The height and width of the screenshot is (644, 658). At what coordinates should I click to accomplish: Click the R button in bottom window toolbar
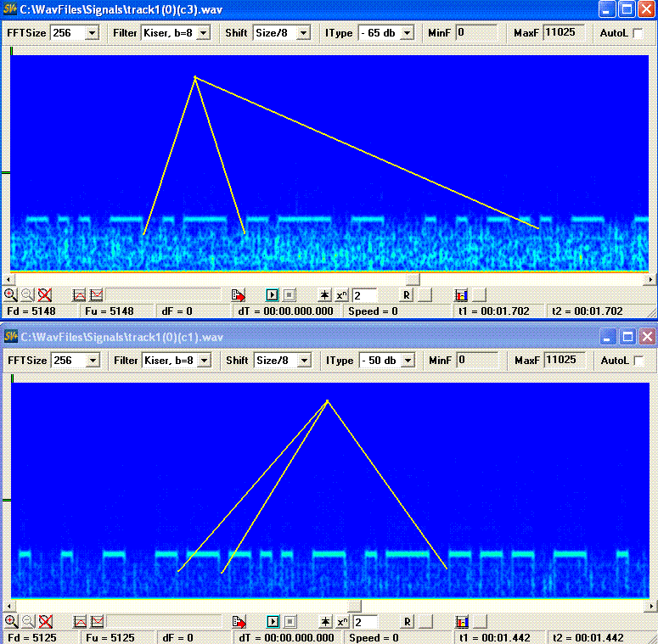click(x=407, y=621)
